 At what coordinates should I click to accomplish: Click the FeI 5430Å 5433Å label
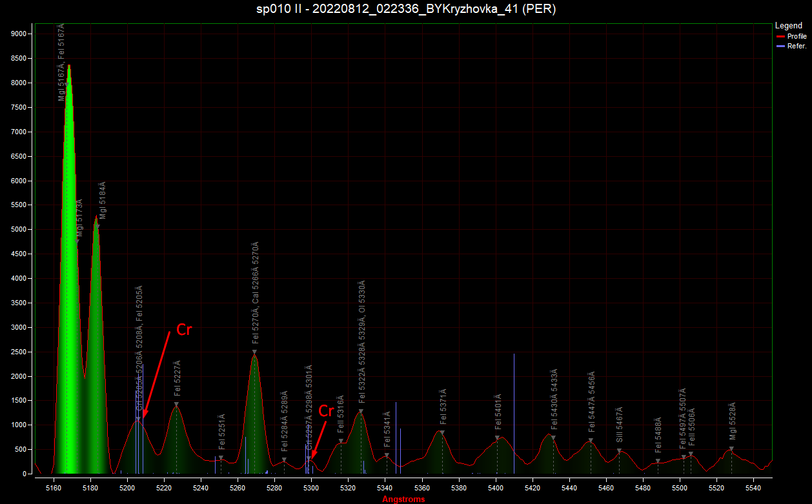coord(554,399)
